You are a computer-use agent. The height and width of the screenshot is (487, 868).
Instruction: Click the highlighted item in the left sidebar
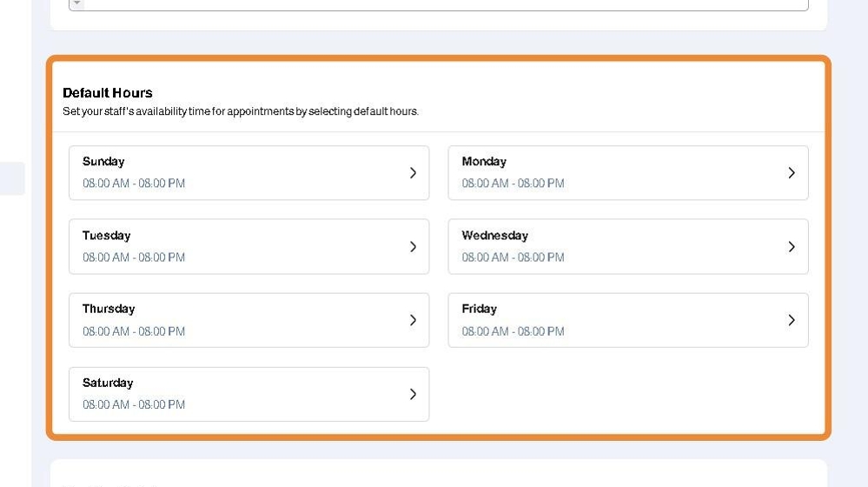point(12,178)
